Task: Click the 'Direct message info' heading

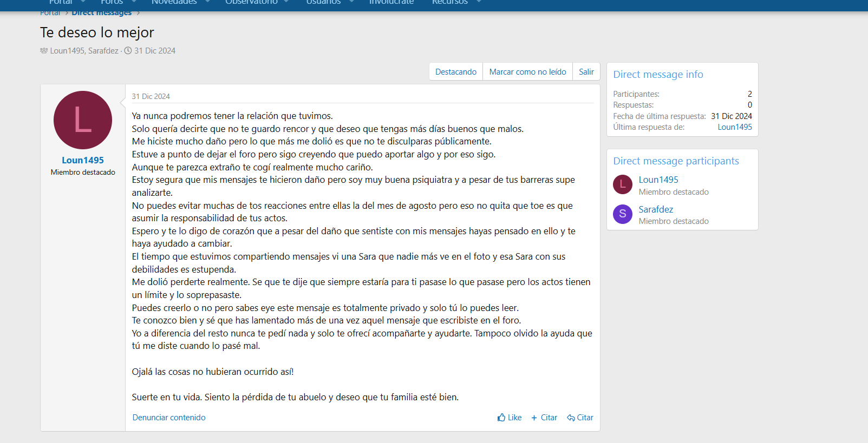Action: 658,75
